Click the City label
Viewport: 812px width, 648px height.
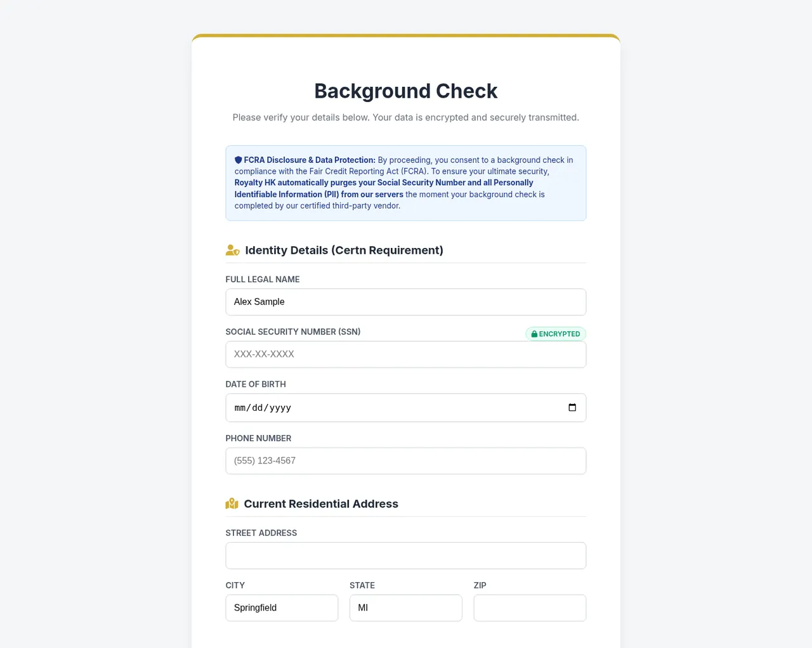point(235,585)
